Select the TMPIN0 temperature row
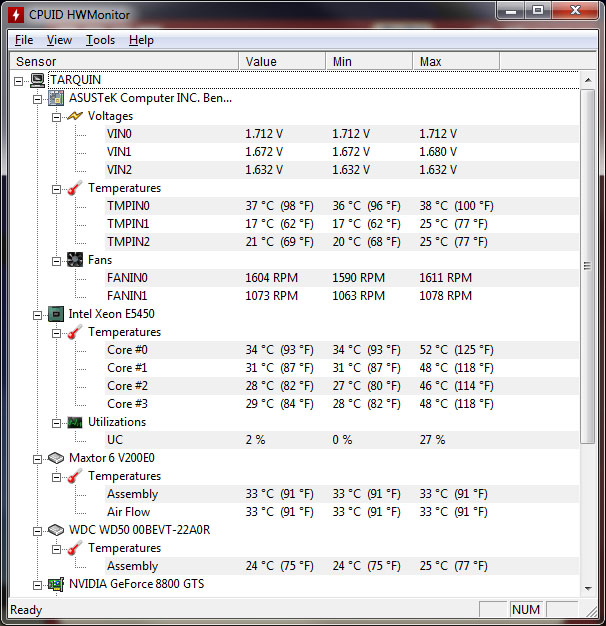 pyautogui.click(x=342, y=206)
